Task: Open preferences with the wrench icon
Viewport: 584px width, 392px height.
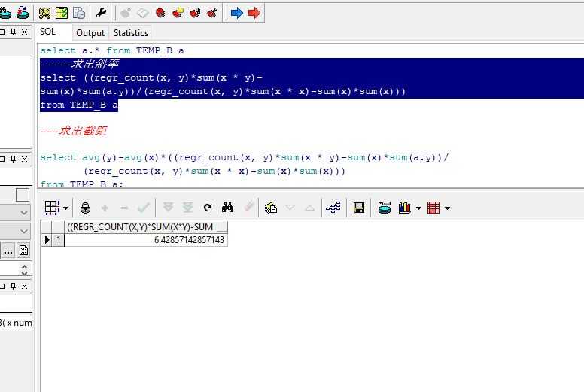Action: coord(101,13)
